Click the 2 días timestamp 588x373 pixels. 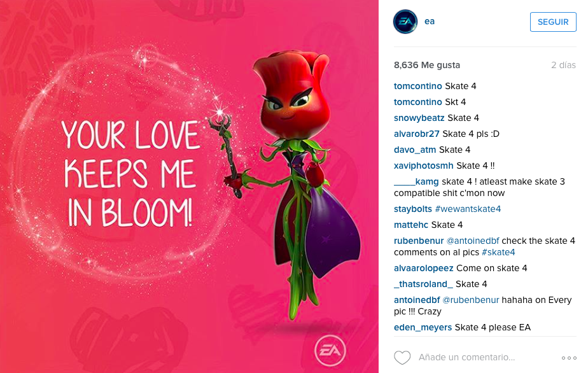[563, 65]
